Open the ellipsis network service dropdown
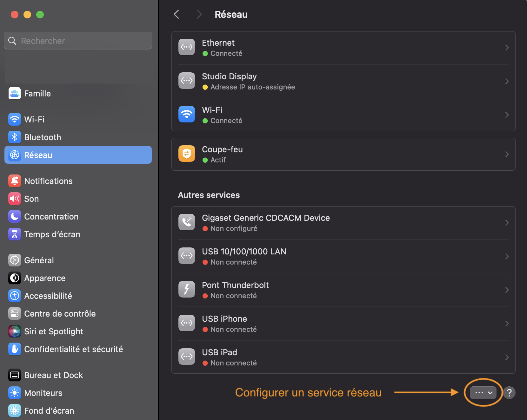 [483, 393]
